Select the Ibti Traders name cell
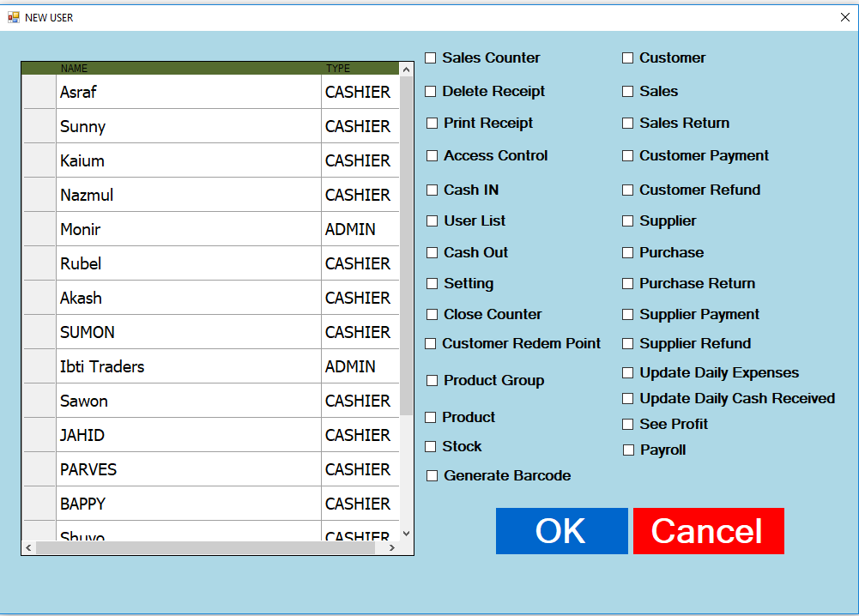859x616 pixels. pyautogui.click(x=189, y=366)
